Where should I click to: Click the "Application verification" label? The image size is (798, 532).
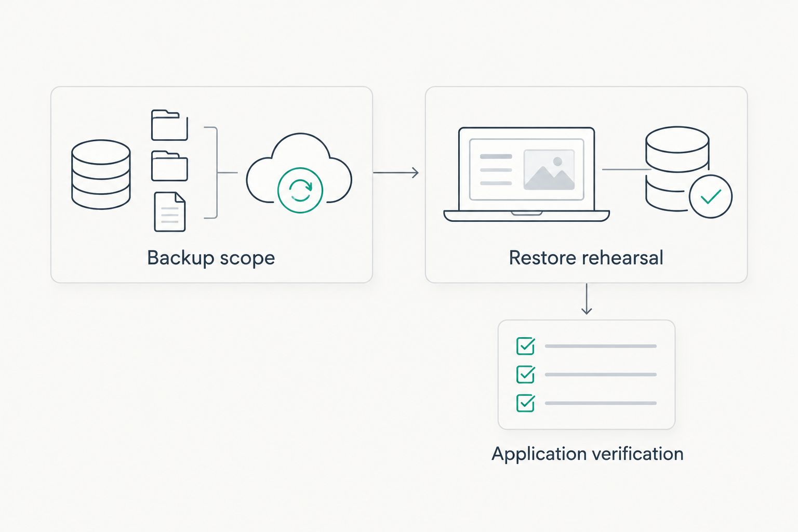588,454
